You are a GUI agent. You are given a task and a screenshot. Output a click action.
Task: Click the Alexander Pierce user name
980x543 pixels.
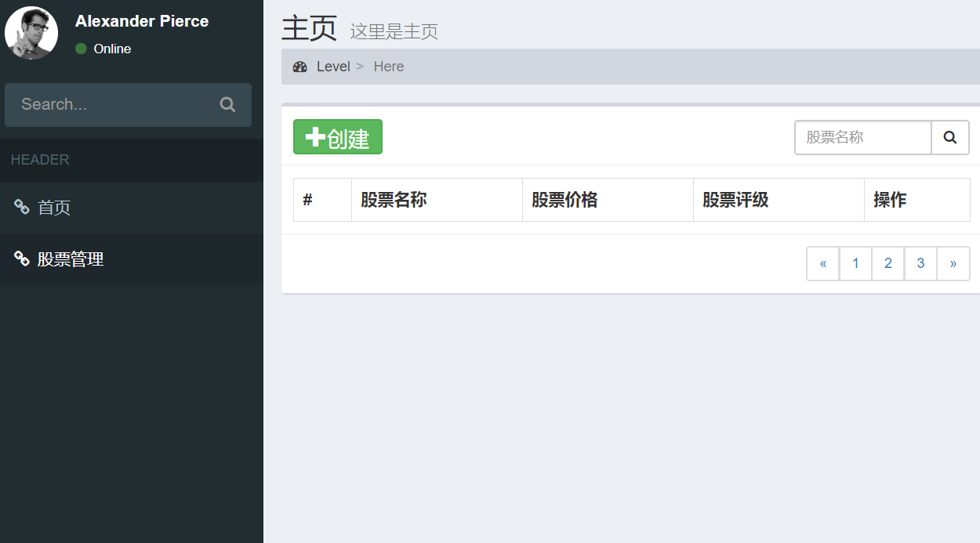coord(141,20)
